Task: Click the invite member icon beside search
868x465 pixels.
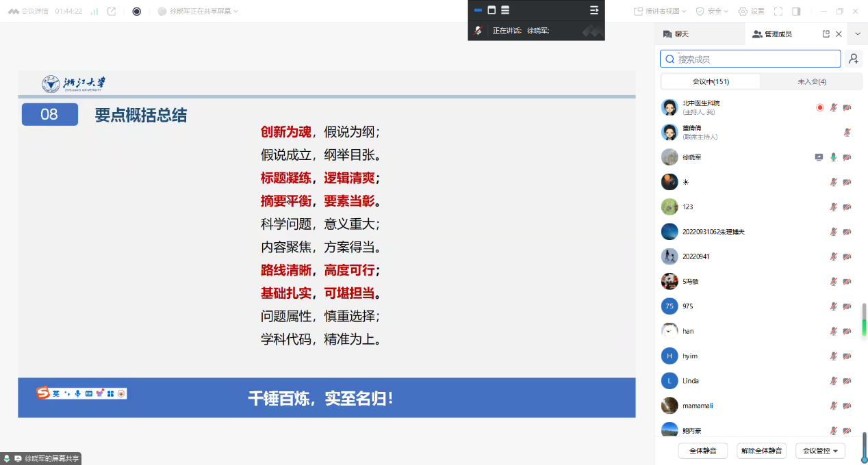Action: 853,59
